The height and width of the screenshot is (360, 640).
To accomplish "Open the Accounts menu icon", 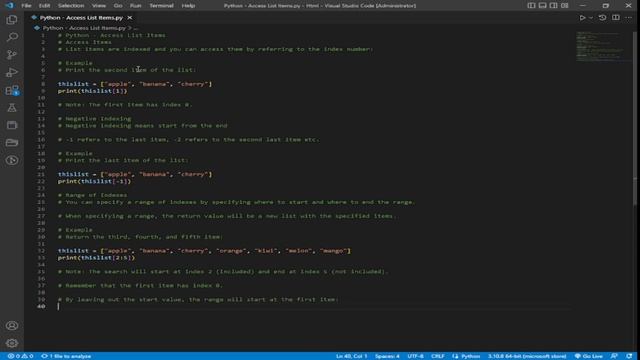I will click(x=12, y=325).
